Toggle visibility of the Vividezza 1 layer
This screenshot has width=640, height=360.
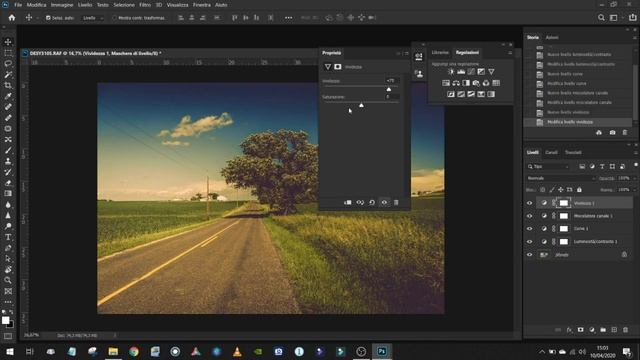529,203
